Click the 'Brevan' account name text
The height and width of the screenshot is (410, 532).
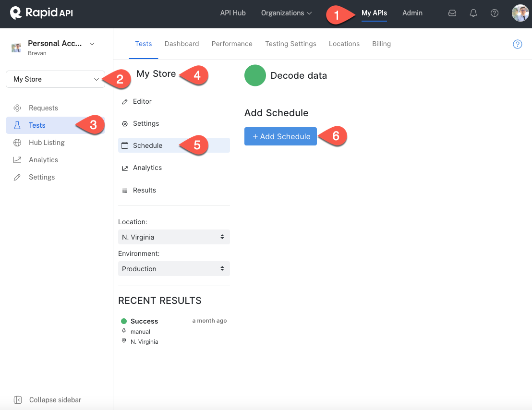[x=37, y=53]
